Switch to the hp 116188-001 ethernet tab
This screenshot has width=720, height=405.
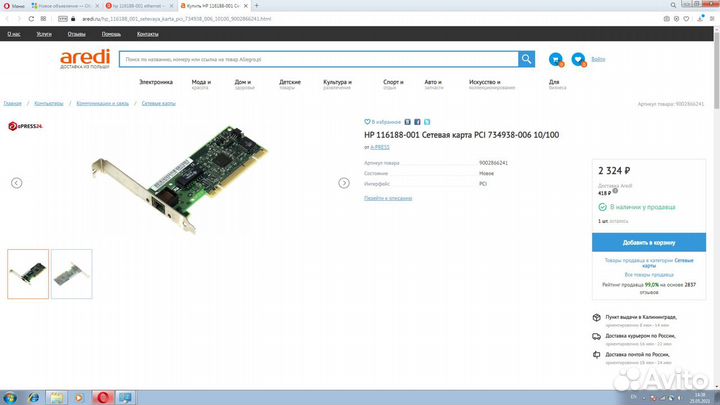(x=139, y=6)
